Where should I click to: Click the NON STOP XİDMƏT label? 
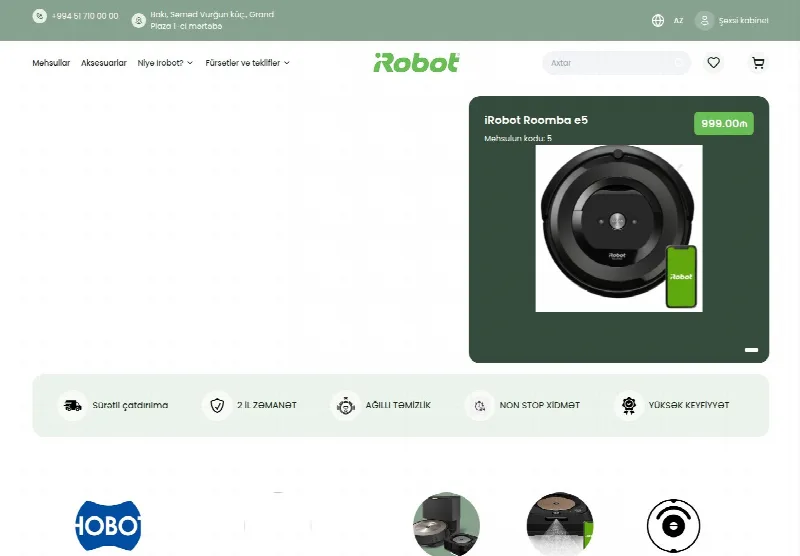click(x=539, y=406)
